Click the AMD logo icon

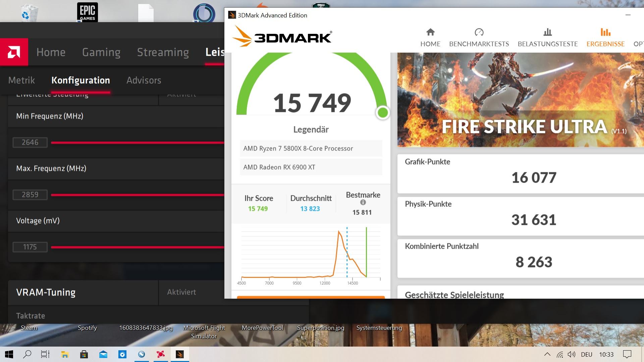point(14,52)
